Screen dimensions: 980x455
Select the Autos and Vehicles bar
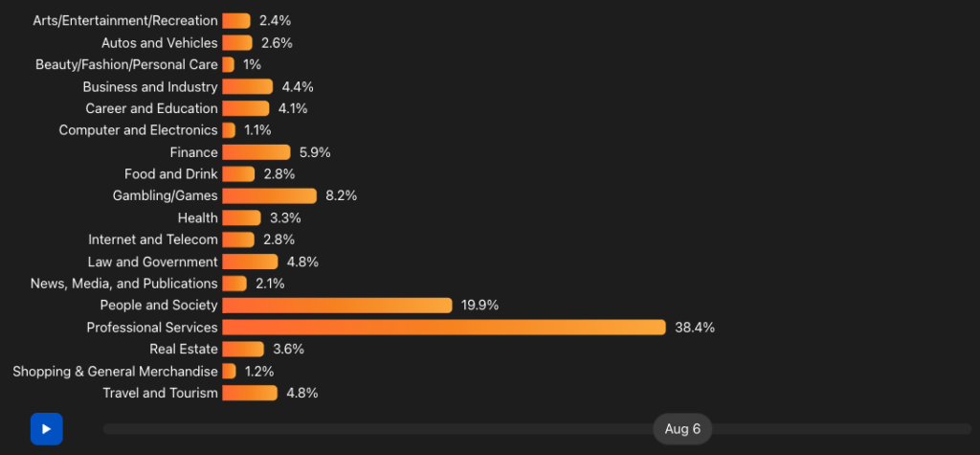coord(237,42)
